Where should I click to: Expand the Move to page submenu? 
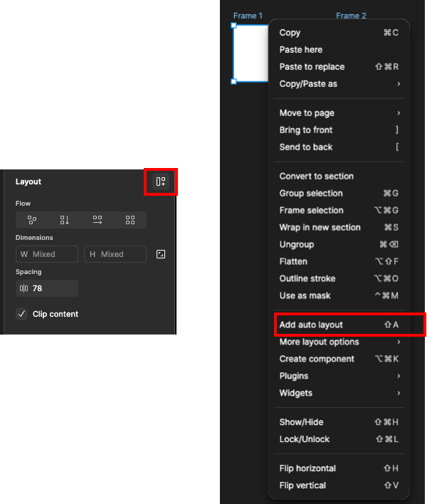339,113
